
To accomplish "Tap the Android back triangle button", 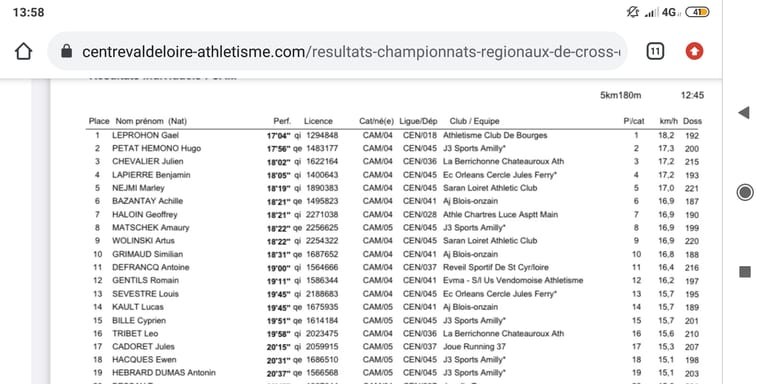I will [x=744, y=113].
